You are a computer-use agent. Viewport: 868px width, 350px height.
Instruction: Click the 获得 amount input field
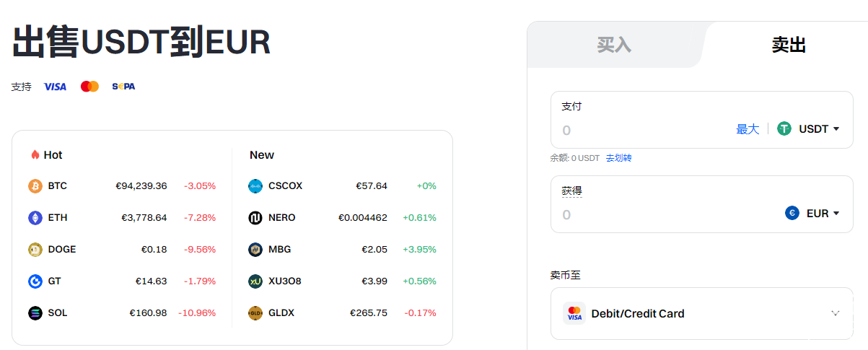pyautogui.click(x=664, y=214)
